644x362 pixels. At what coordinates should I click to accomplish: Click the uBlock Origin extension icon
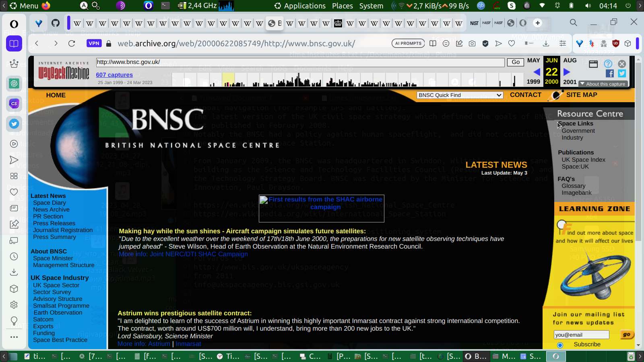pos(616,43)
